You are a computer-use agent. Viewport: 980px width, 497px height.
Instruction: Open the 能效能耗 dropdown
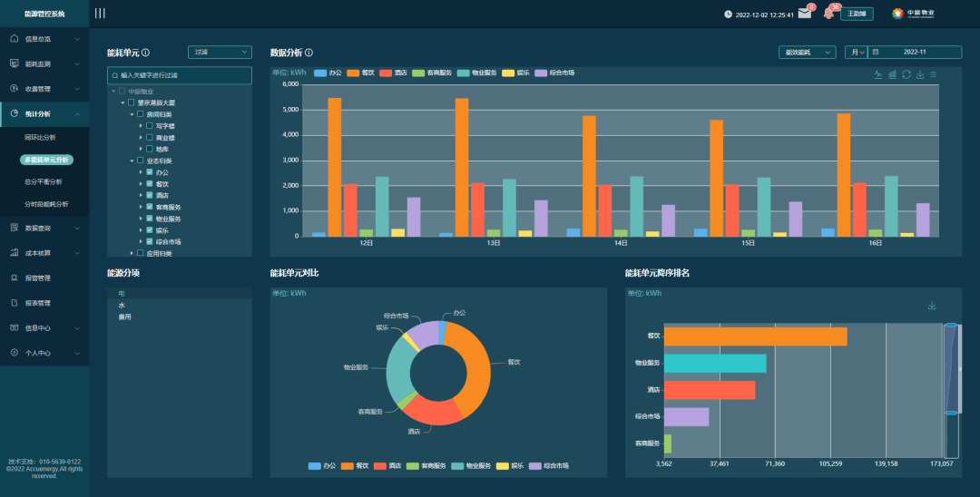coord(807,53)
